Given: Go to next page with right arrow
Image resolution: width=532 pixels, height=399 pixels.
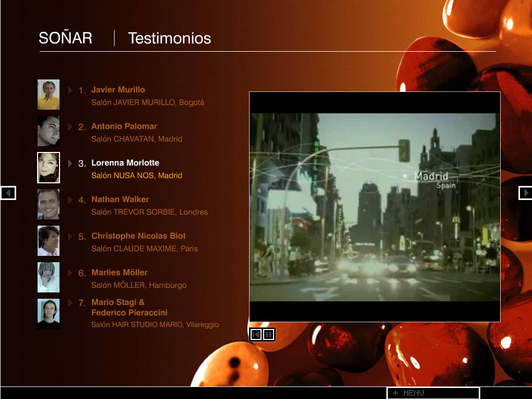Looking at the screenshot, I should pos(525,193).
